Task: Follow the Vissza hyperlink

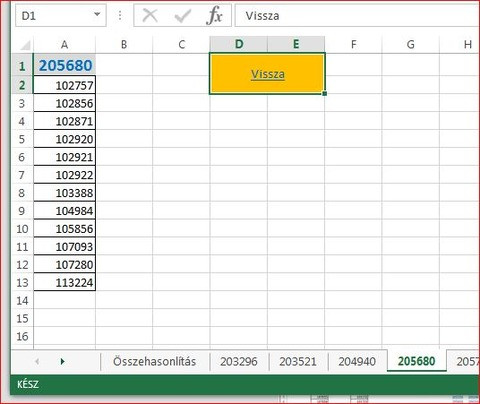Action: pyautogui.click(x=268, y=74)
